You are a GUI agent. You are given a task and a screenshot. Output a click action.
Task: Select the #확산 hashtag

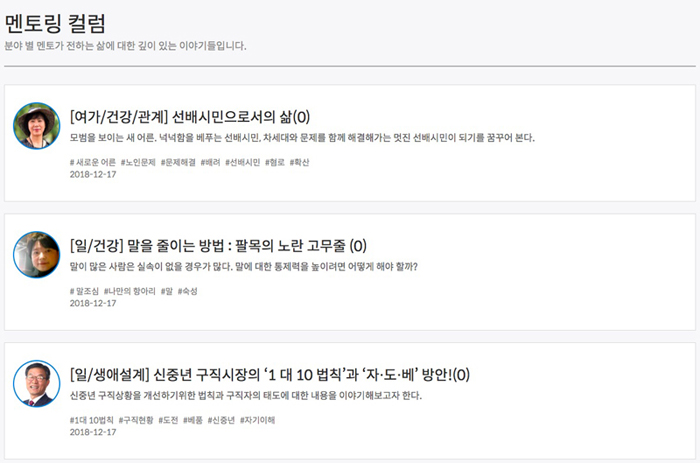pos(300,162)
